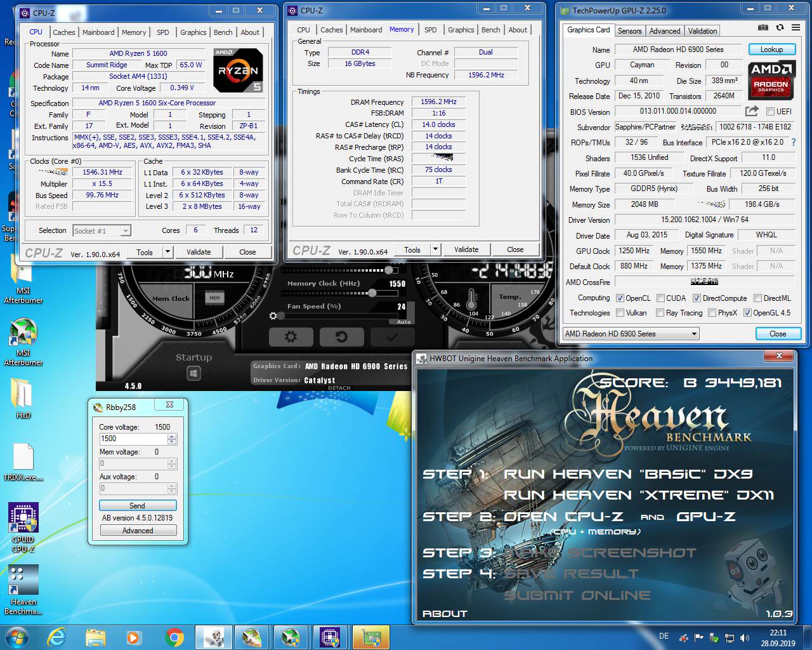
Task: Click the GPU-Z refresh icon
Action: (x=780, y=28)
